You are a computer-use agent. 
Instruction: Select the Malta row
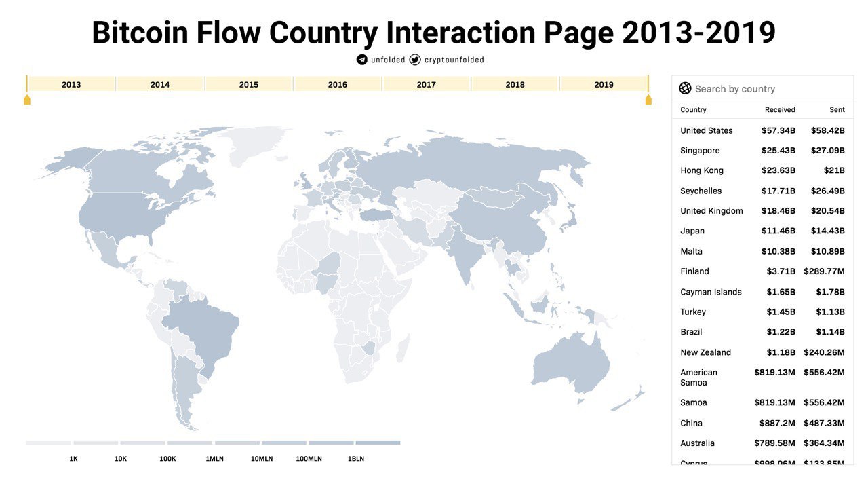coord(763,251)
